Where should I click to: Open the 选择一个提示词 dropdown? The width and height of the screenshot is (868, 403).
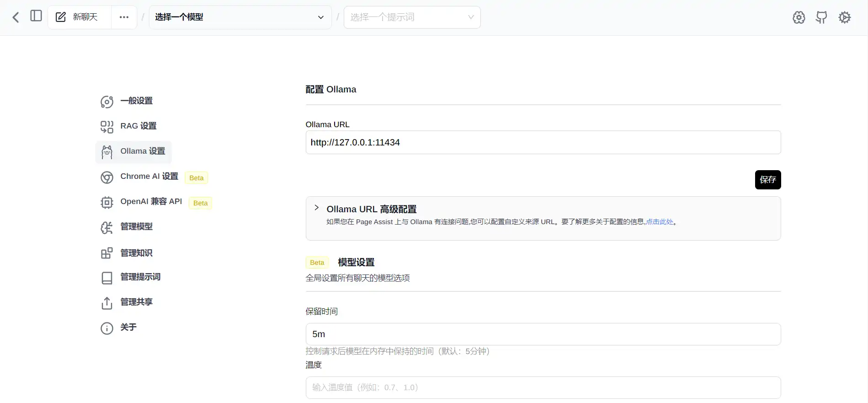[412, 17]
